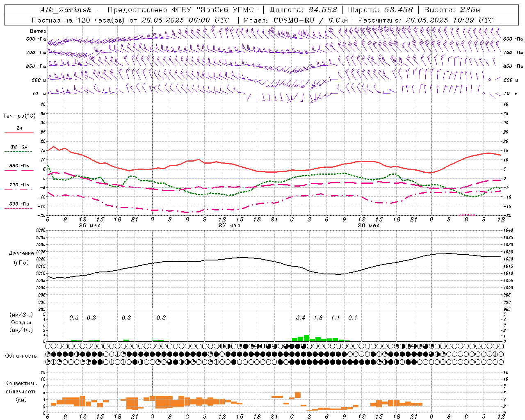525x420 pixels.
Task: Click the 0.1 precipitation amount
Action: (x=353, y=318)
